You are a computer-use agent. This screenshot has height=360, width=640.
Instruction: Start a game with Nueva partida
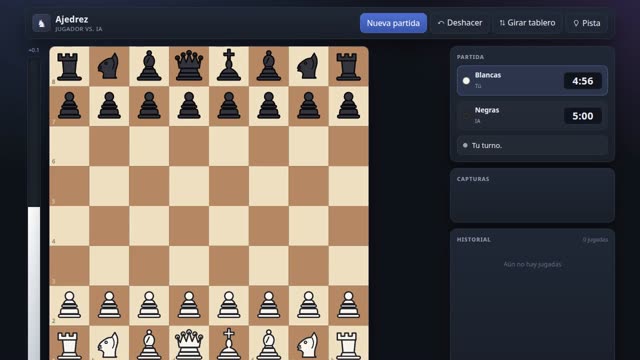393,23
